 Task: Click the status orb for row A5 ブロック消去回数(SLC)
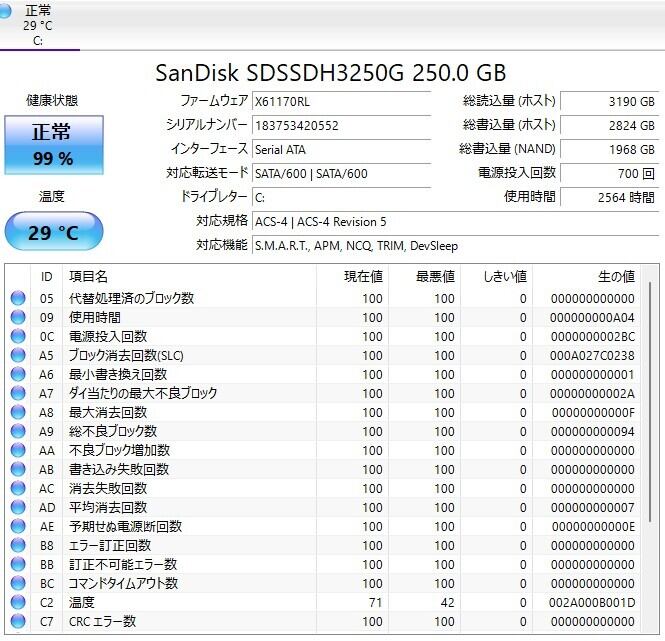[x=18, y=355]
